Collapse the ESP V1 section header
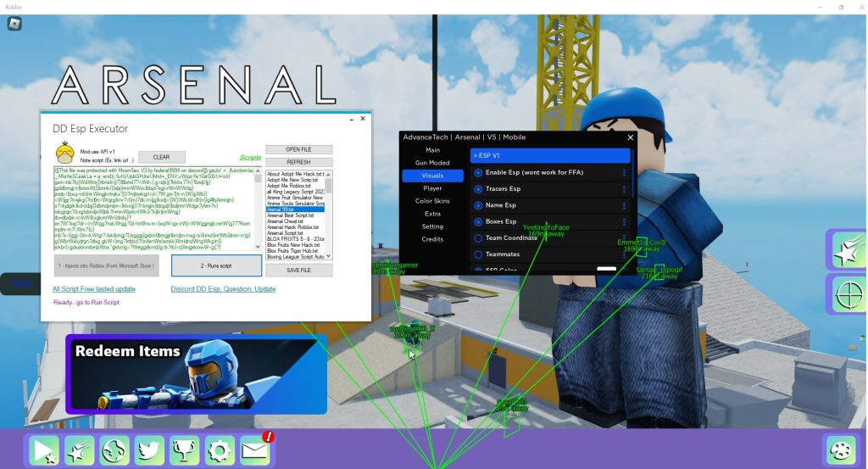Image resolution: width=868 pixels, height=469 pixels. click(x=550, y=155)
